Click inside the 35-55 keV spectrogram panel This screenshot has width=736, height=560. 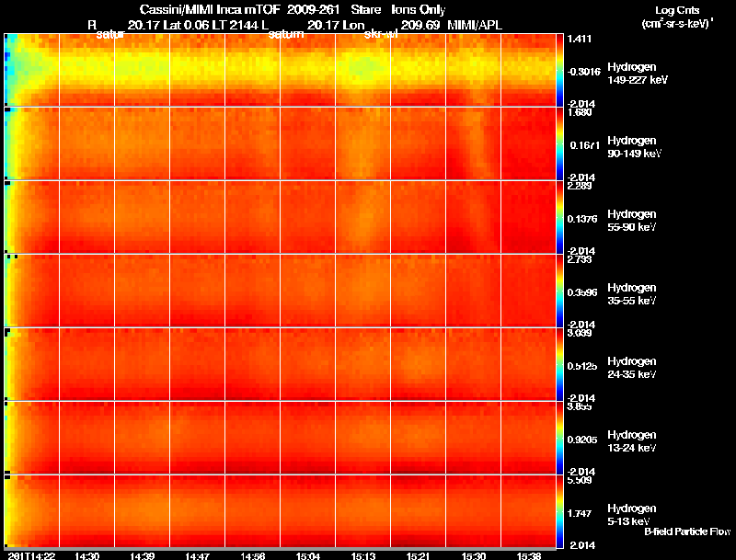coord(281,291)
